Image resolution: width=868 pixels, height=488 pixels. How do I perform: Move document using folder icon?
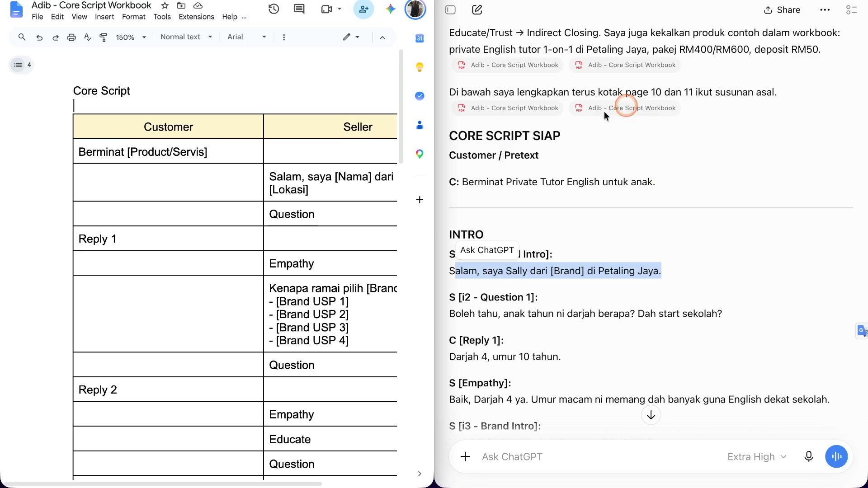(181, 5)
